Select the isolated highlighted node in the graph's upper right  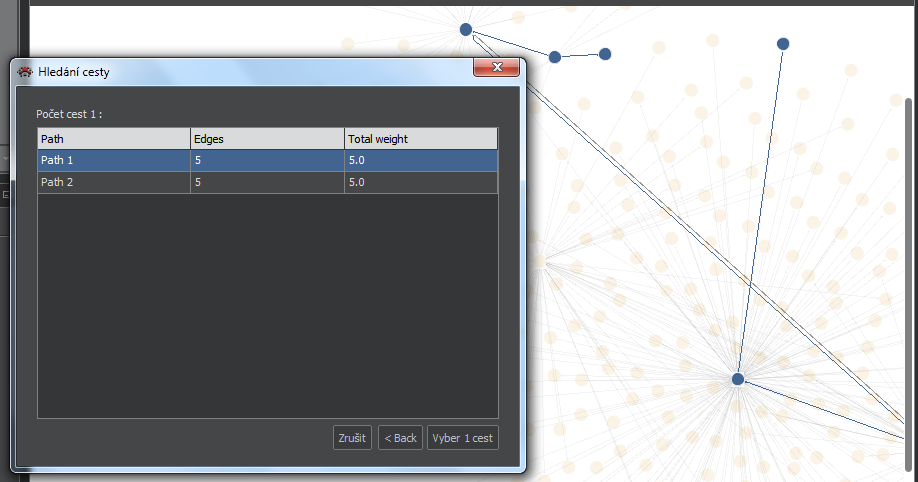783,44
